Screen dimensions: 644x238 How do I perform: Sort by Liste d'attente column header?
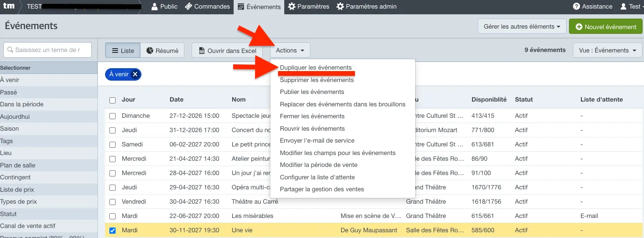[601, 100]
